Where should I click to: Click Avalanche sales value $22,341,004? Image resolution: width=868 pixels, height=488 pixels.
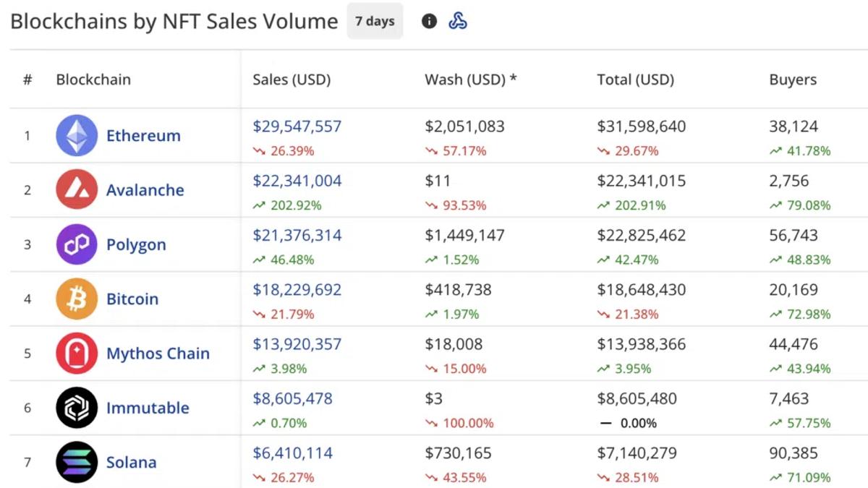pos(297,181)
